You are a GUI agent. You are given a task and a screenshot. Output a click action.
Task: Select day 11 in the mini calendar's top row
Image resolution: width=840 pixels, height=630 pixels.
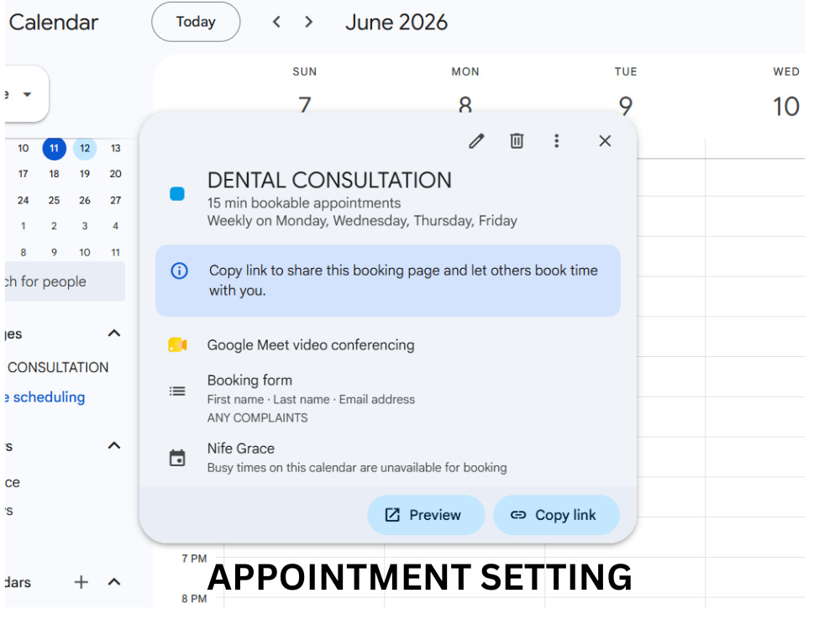54,149
